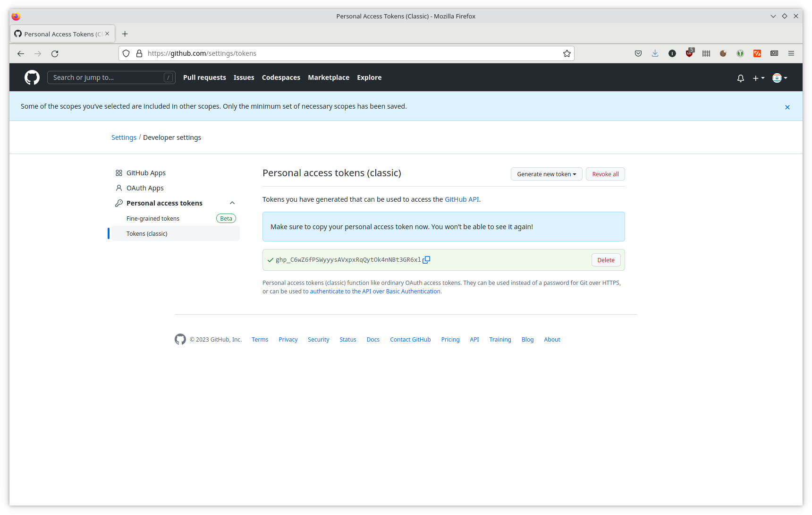This screenshot has height=515, width=812.
Task: Save page to Pocket
Action: 638,53
